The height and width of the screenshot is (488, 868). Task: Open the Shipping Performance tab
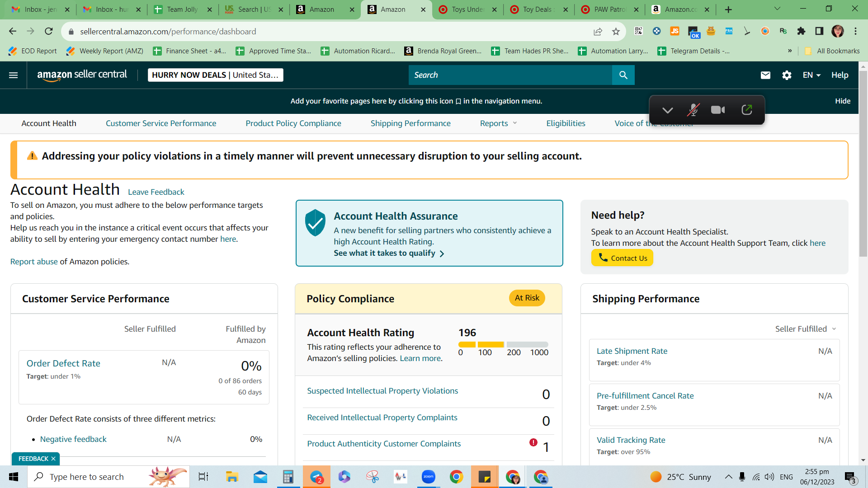tap(410, 123)
